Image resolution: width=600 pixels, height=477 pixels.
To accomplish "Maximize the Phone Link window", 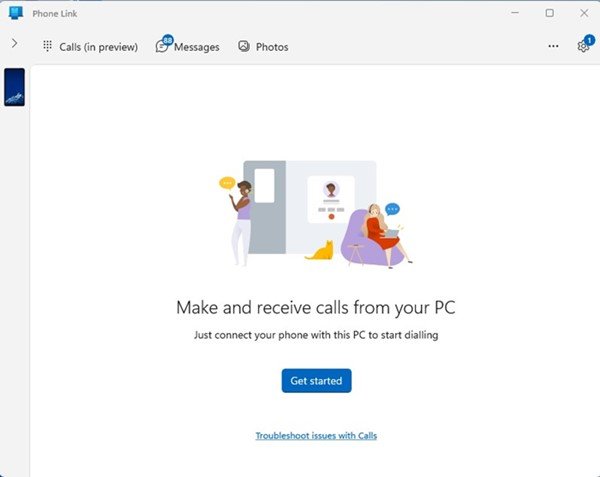I will pos(549,13).
